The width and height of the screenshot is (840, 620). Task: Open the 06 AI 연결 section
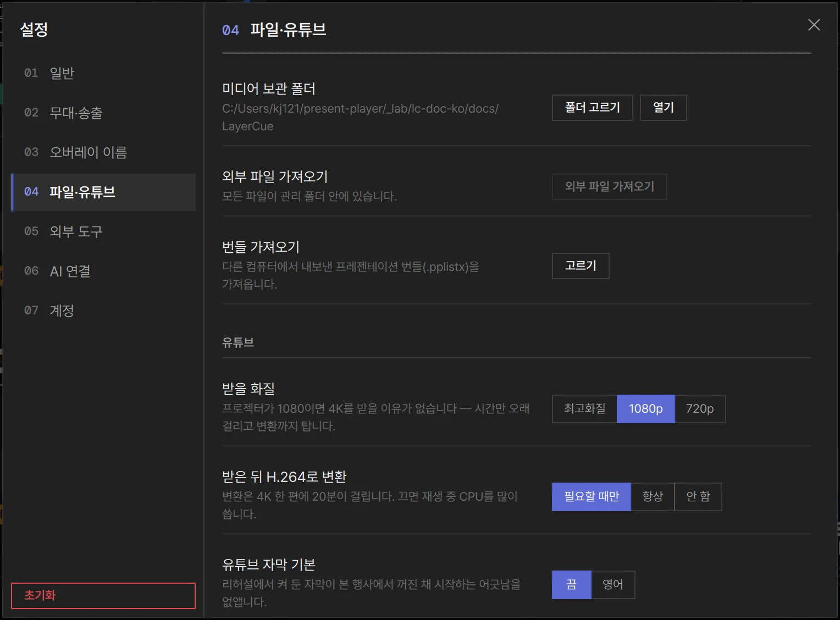[103, 271]
